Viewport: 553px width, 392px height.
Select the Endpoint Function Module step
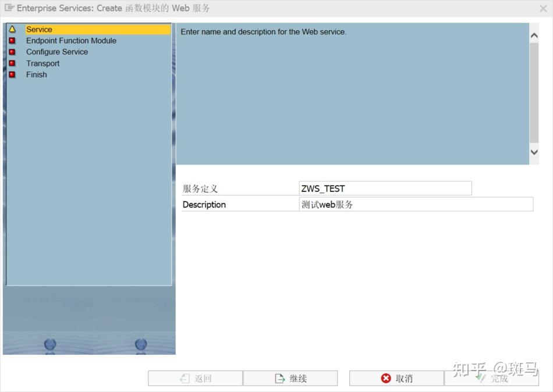pyautogui.click(x=71, y=40)
